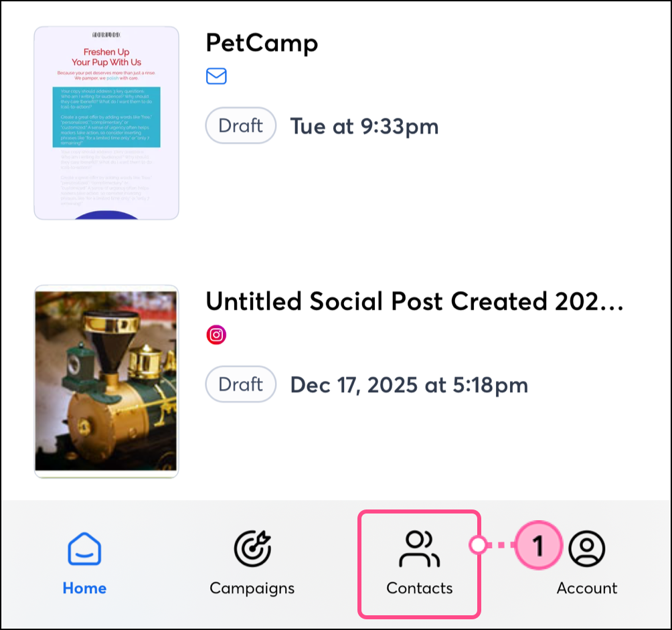Viewport: 672px width, 630px height.
Task: Click the pink step 1 marker
Action: tap(538, 546)
